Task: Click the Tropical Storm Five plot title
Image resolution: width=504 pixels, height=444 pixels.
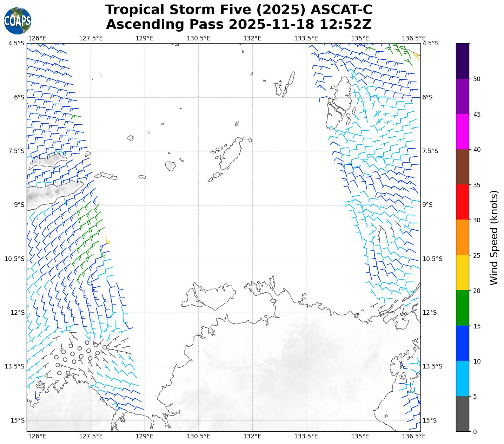Action: tap(239, 10)
